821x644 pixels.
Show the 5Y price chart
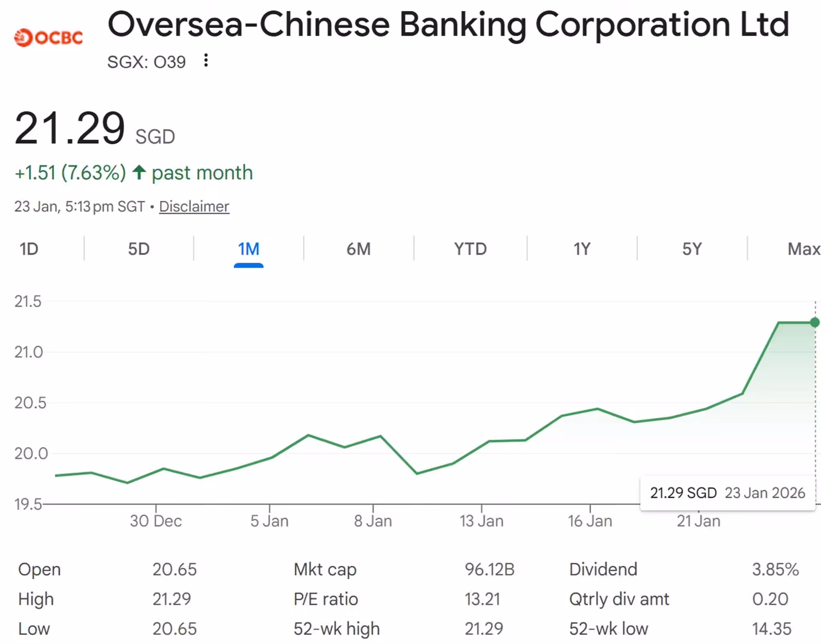[x=692, y=249]
